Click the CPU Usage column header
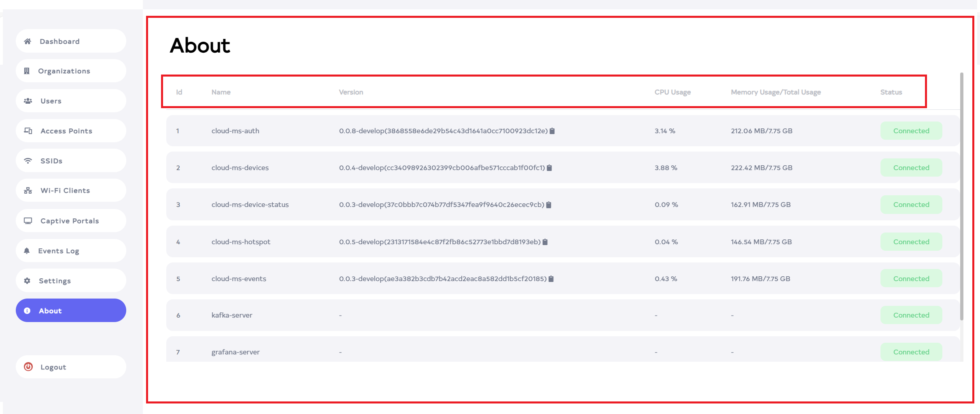 point(672,92)
